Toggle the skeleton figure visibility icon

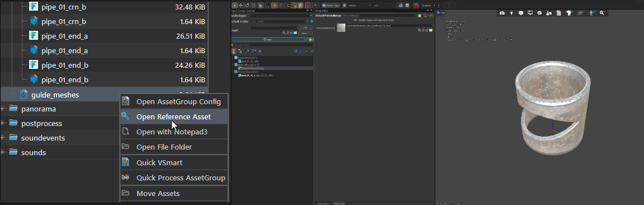coord(591,13)
